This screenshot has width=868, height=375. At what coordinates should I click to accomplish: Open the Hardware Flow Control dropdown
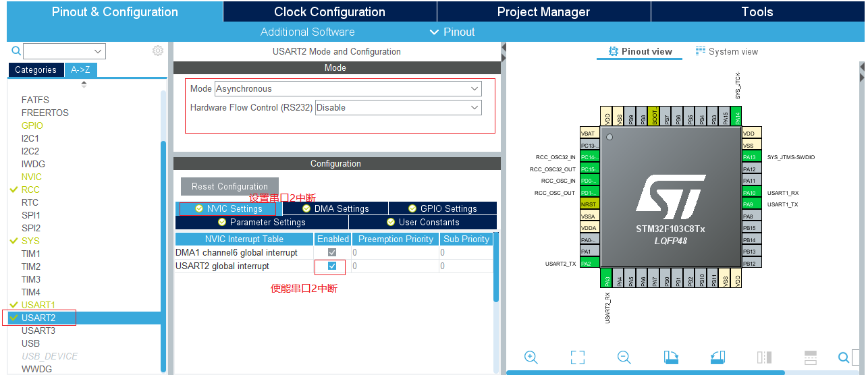398,107
